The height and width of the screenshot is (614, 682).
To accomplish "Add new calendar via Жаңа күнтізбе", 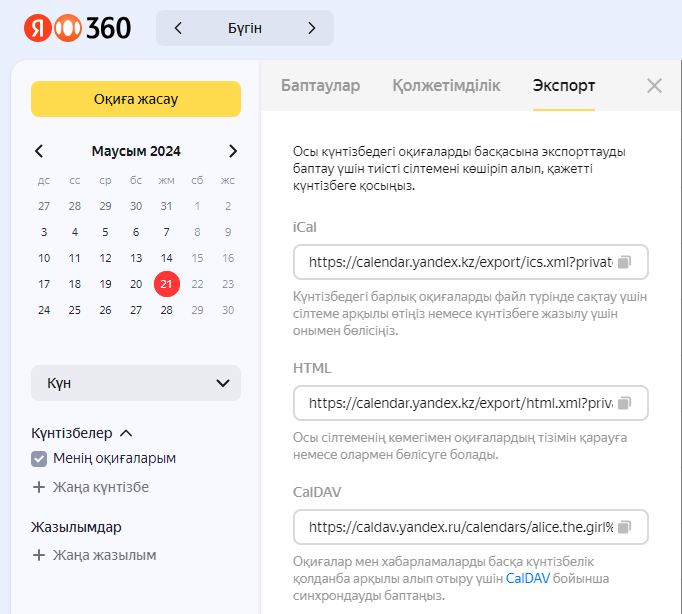I will [91, 487].
